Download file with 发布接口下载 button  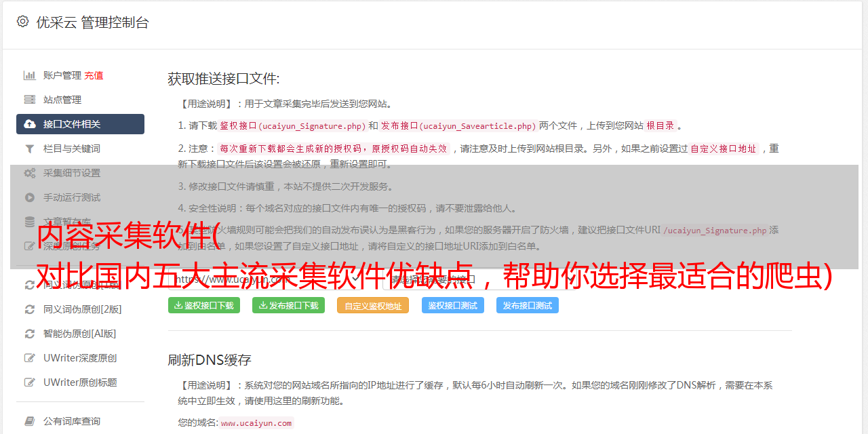point(288,305)
